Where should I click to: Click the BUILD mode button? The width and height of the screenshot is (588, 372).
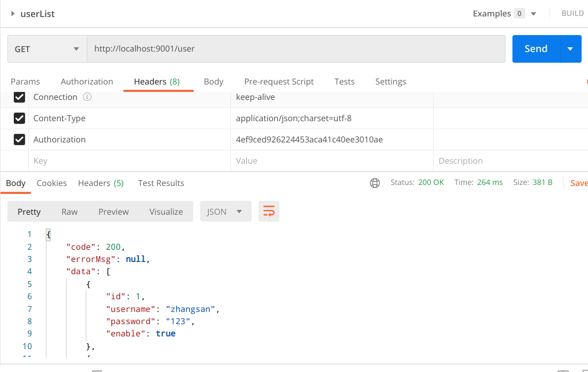click(x=573, y=14)
